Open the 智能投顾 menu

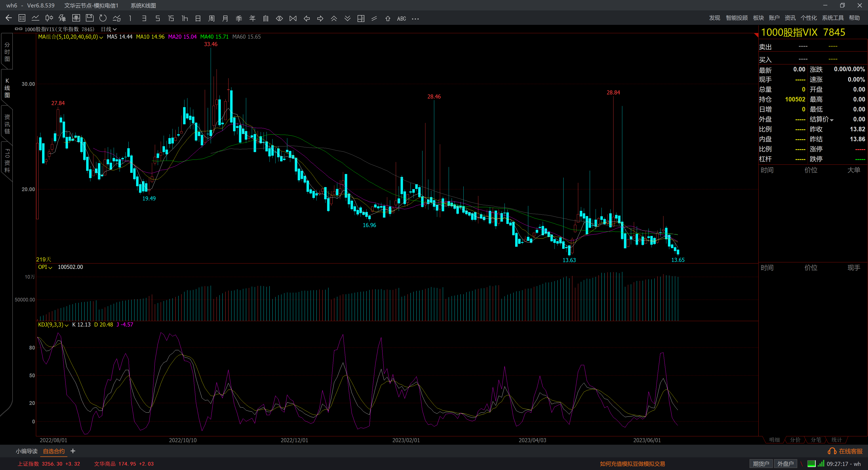737,18
